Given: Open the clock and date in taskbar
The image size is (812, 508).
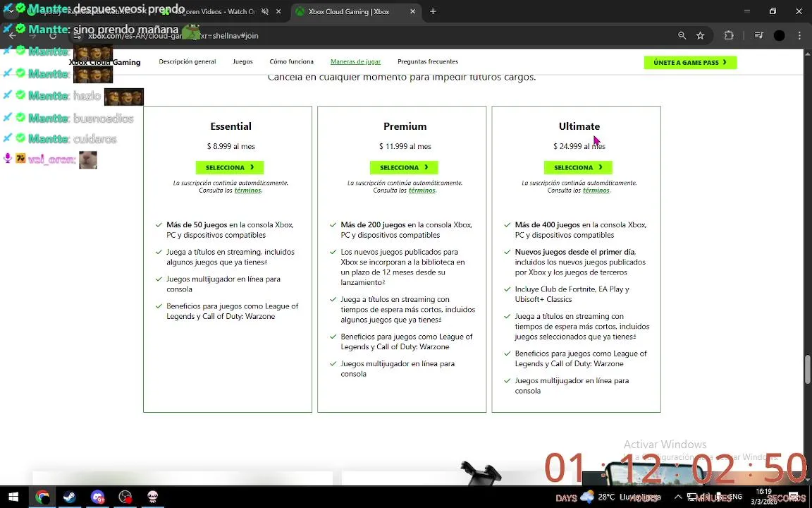Looking at the screenshot, I should 764,496.
